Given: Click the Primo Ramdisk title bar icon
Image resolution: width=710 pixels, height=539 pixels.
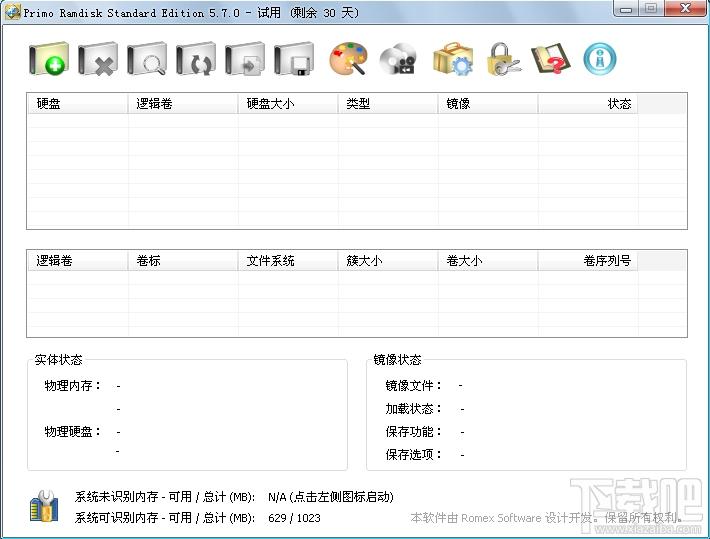Looking at the screenshot, I should (x=12, y=12).
